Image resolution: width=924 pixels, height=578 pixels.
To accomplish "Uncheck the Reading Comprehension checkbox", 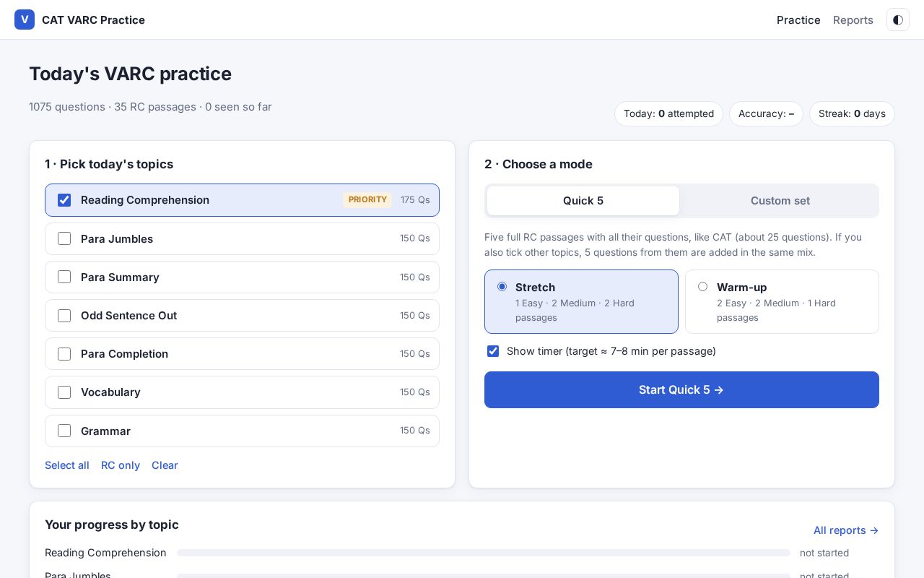I will 64,200.
